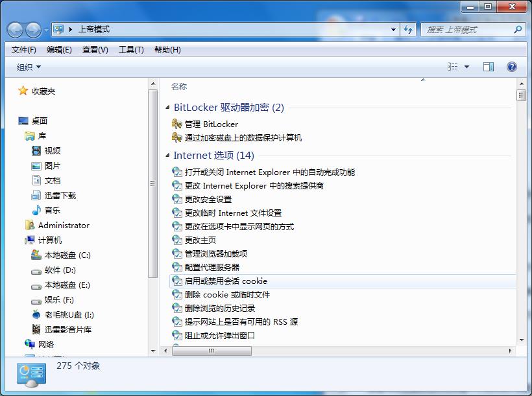Collapse the Internet 选项 group
532x396 pixels.
pyautogui.click(x=167, y=156)
